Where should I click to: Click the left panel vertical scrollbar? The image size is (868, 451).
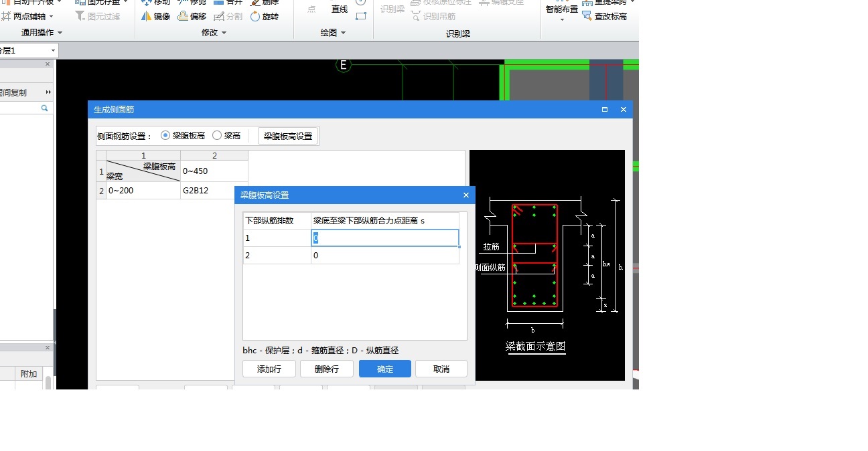(48, 382)
